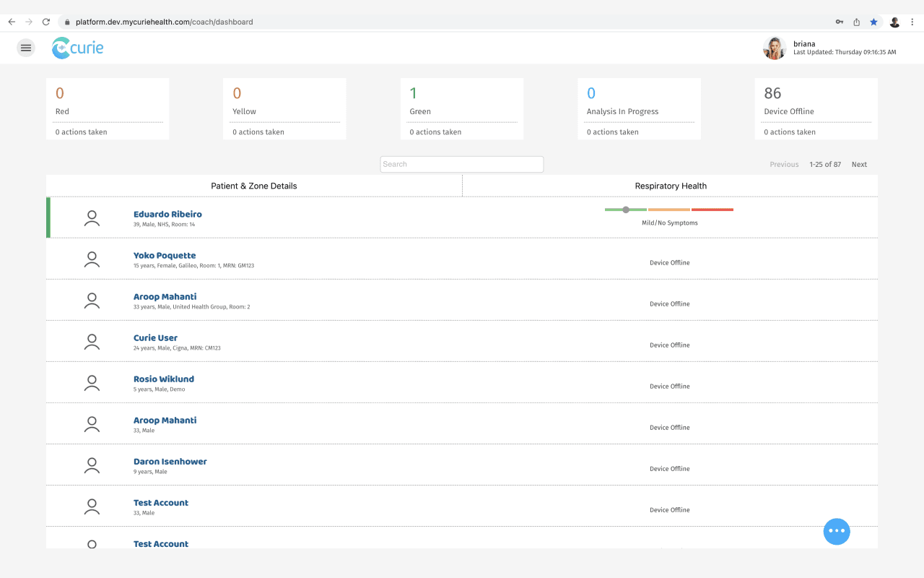The width and height of the screenshot is (924, 578).
Task: Open the blue floating chat button
Action: pos(837,531)
